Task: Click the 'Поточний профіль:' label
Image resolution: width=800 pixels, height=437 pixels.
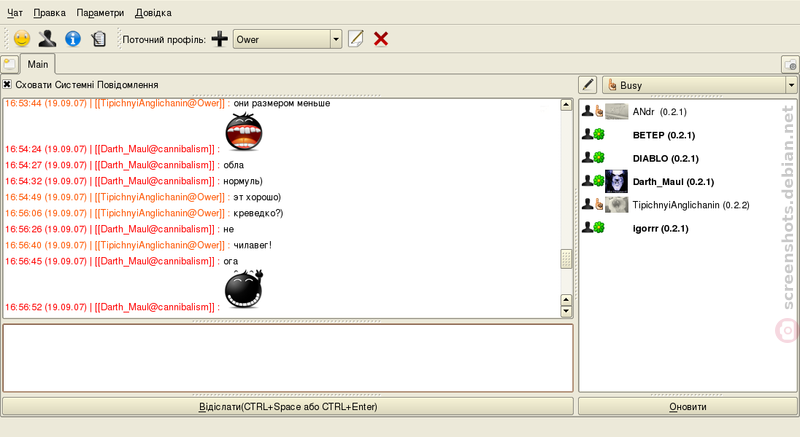Action: pos(164,40)
